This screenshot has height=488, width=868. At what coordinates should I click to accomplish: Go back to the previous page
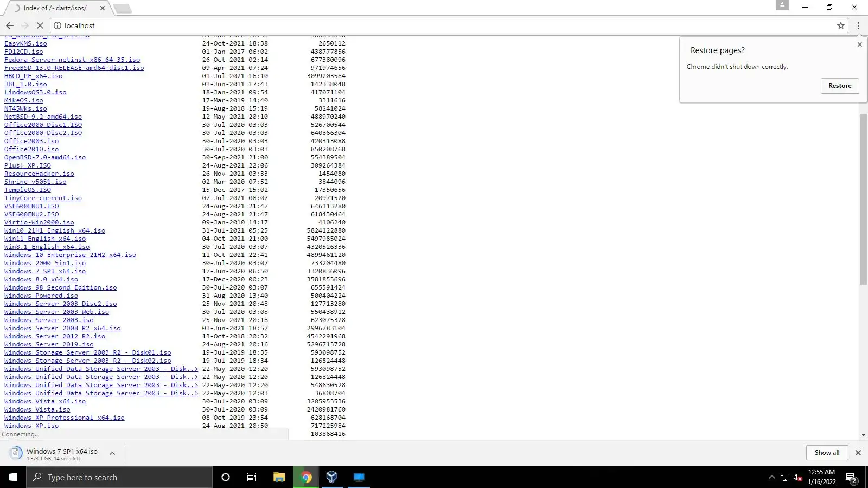[10, 25]
